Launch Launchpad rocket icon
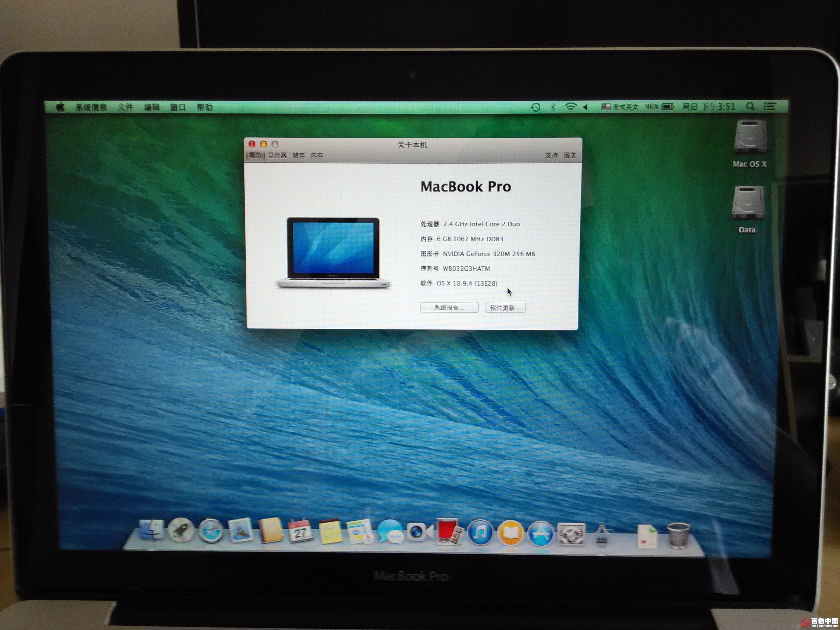 pyautogui.click(x=181, y=530)
